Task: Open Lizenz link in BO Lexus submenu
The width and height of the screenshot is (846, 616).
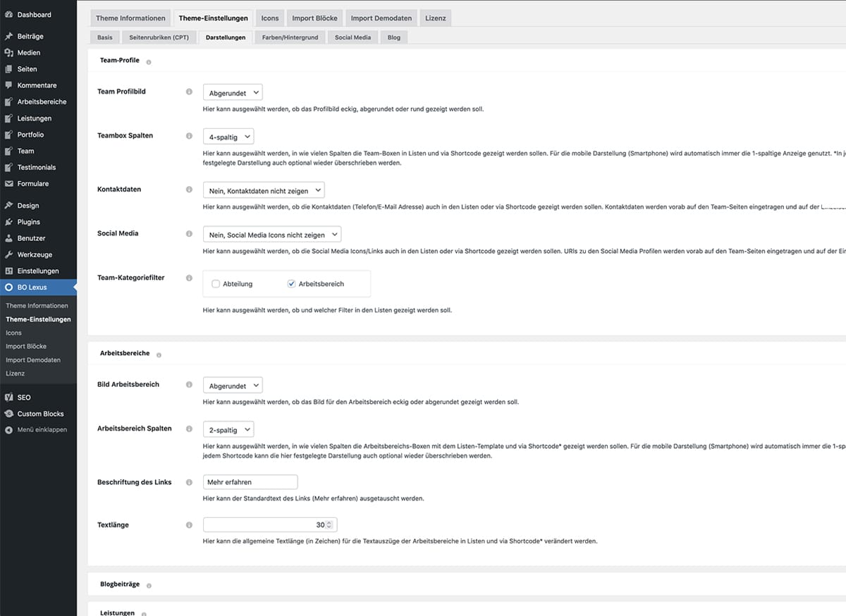Action: (x=15, y=374)
